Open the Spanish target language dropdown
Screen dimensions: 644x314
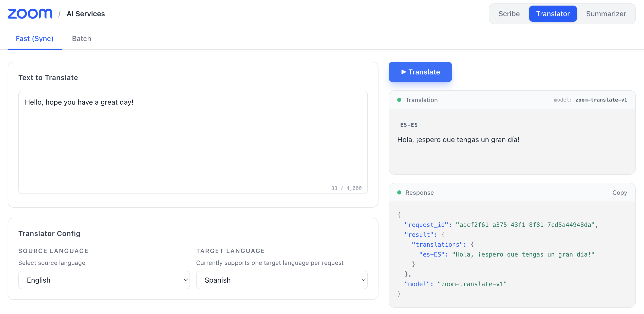click(282, 280)
